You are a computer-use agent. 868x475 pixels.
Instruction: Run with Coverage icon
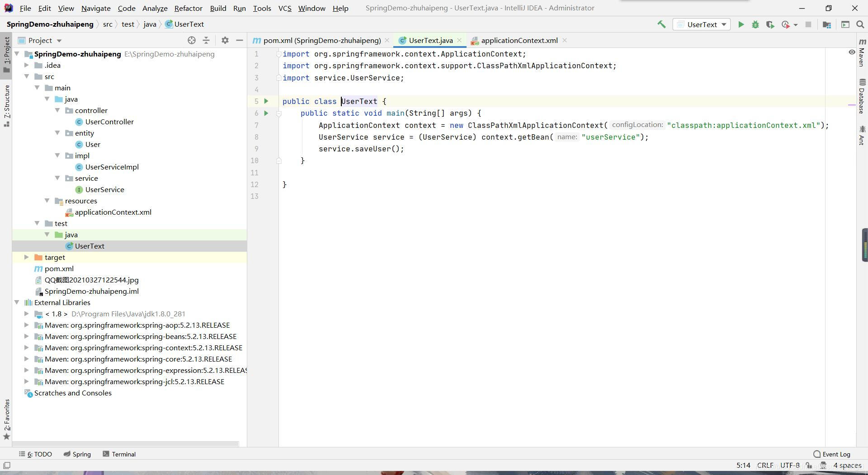coord(770,25)
